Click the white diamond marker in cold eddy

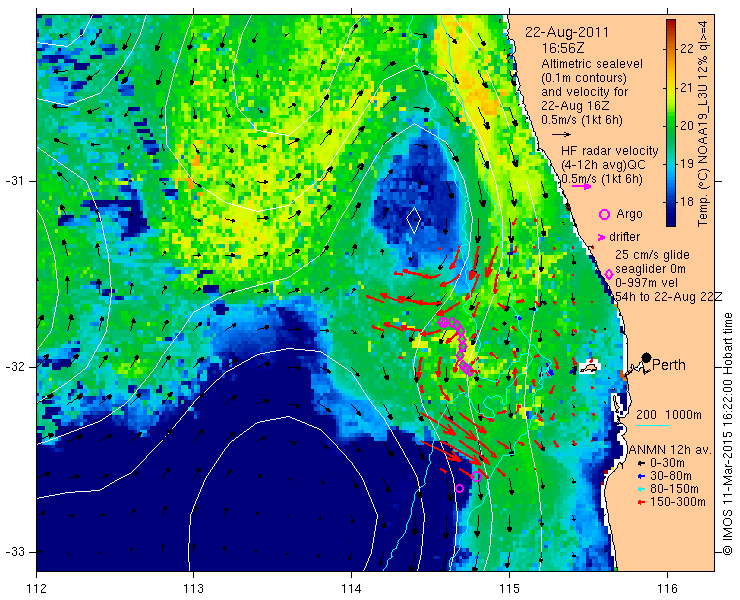coord(414,220)
